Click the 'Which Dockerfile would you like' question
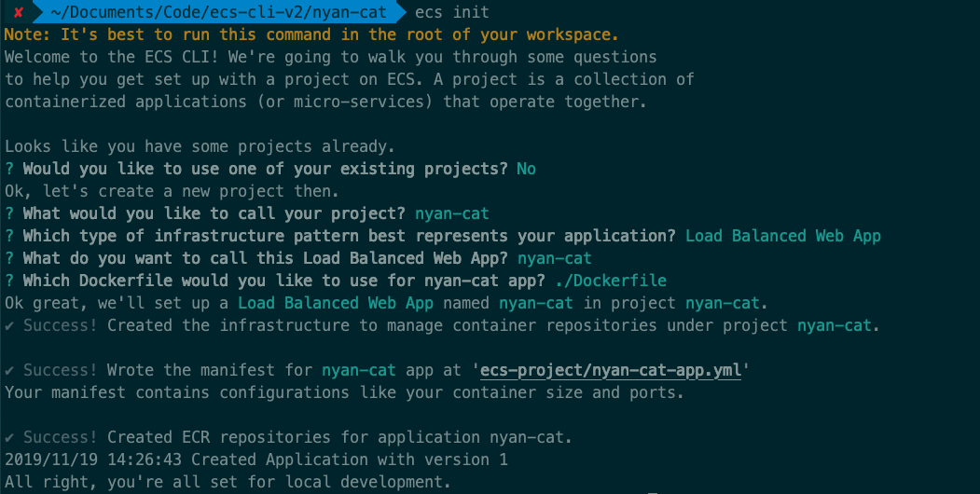Image resolution: width=980 pixels, height=494 pixels. 283,281
